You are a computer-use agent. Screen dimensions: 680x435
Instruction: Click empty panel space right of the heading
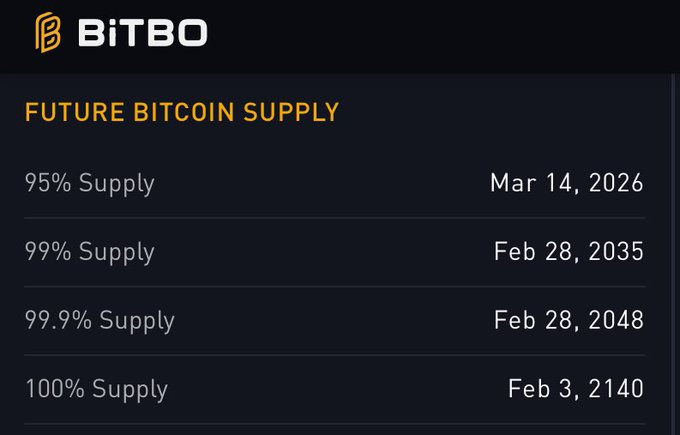500,112
